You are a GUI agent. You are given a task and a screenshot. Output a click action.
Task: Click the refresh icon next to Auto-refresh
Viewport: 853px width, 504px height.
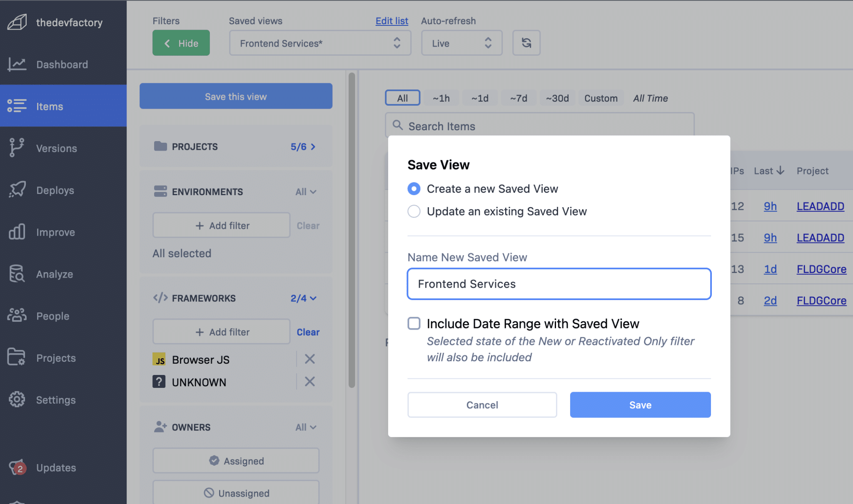(x=526, y=43)
